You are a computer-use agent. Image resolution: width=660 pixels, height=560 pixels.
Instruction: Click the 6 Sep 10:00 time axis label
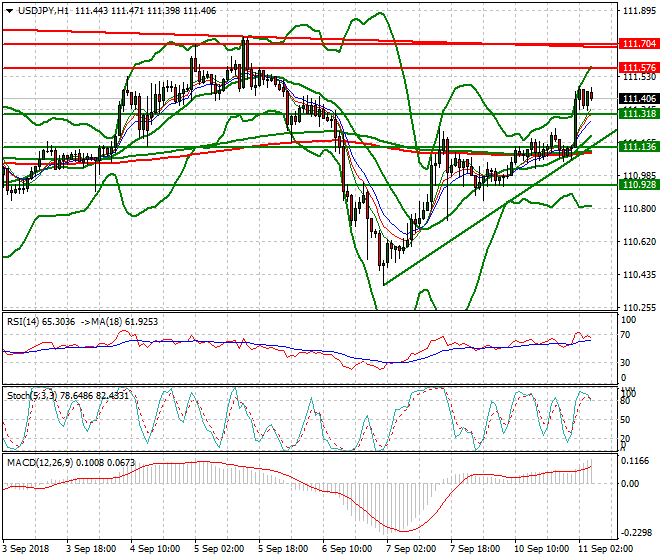click(x=348, y=549)
